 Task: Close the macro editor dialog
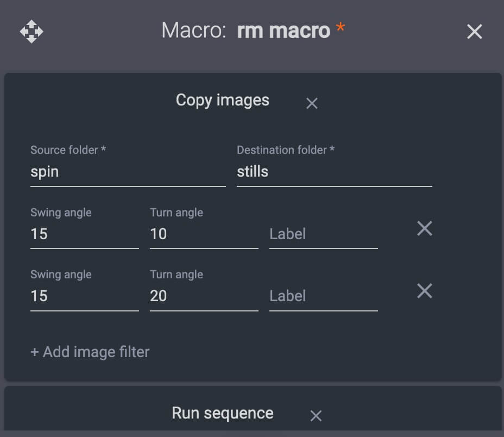point(474,32)
